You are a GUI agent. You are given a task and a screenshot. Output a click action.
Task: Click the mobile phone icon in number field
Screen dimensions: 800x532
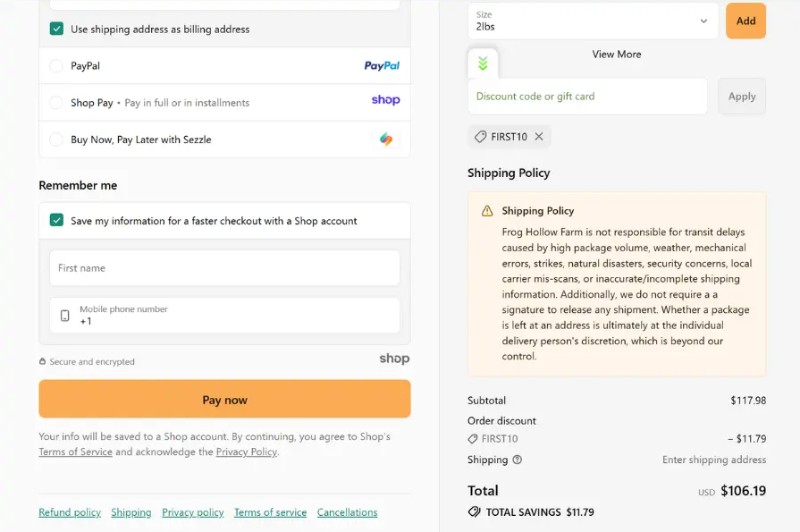[65, 316]
